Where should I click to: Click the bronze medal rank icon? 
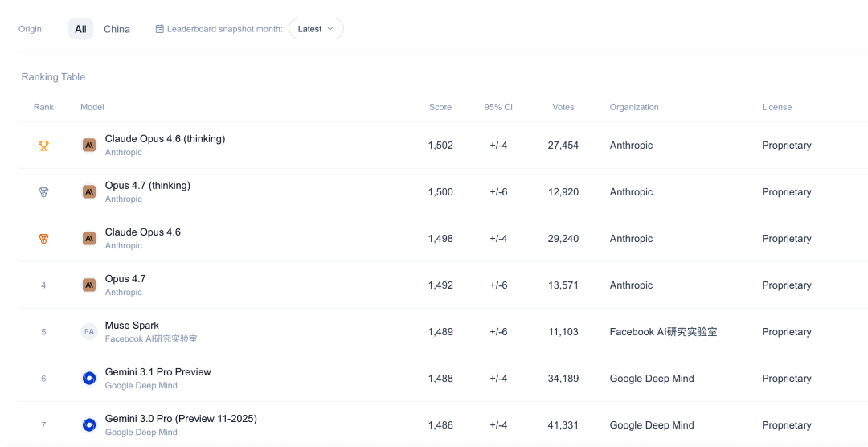43,239
